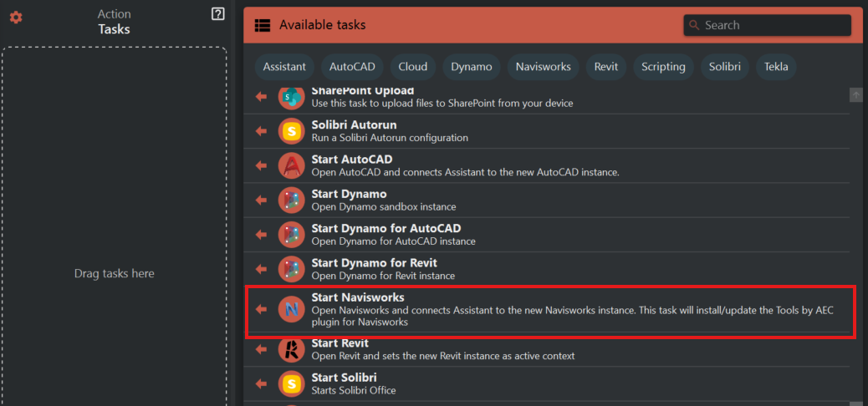Add Start Dynamo for AutoCAD with arrow
Viewport: 868px width, 406px height.
click(x=261, y=235)
